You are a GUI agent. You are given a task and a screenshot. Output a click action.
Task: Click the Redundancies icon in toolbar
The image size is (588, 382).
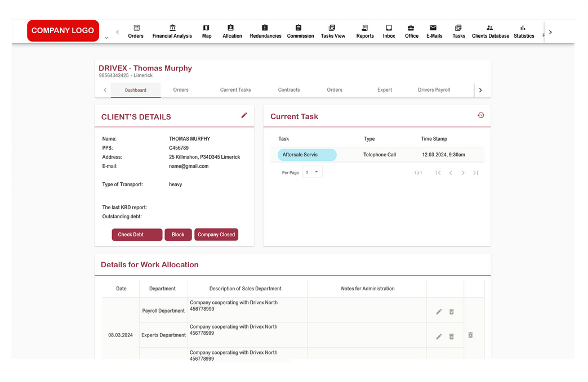265,28
